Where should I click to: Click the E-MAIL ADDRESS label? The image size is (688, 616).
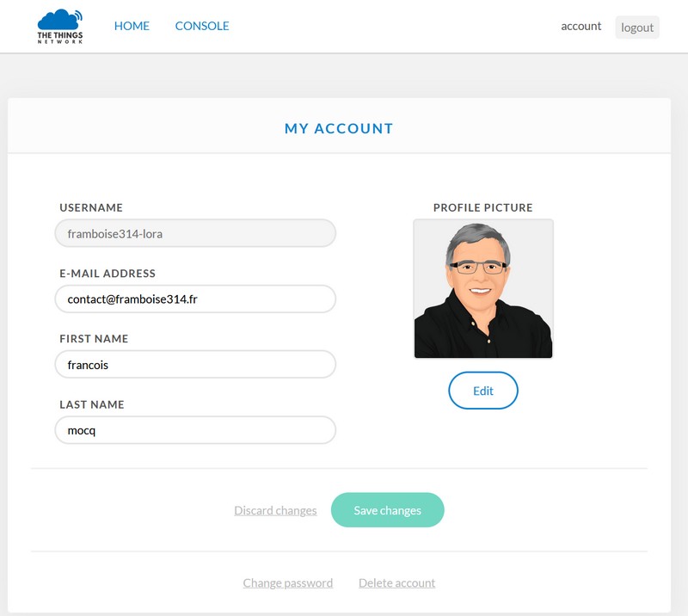(x=107, y=274)
